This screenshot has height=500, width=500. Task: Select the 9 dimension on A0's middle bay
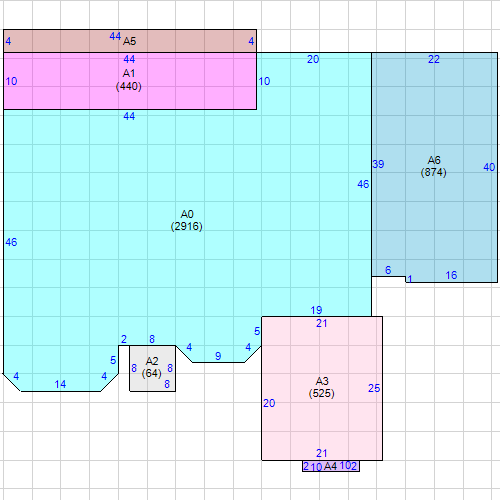click(218, 356)
